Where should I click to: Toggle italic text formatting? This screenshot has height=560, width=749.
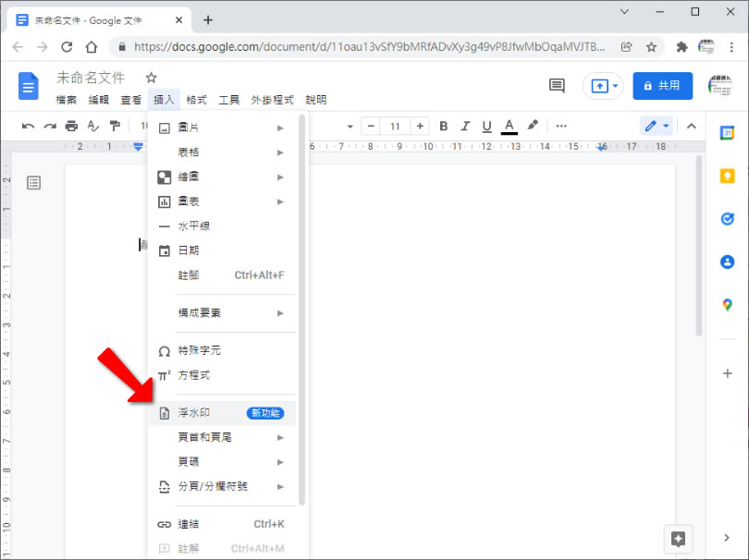pos(465,126)
